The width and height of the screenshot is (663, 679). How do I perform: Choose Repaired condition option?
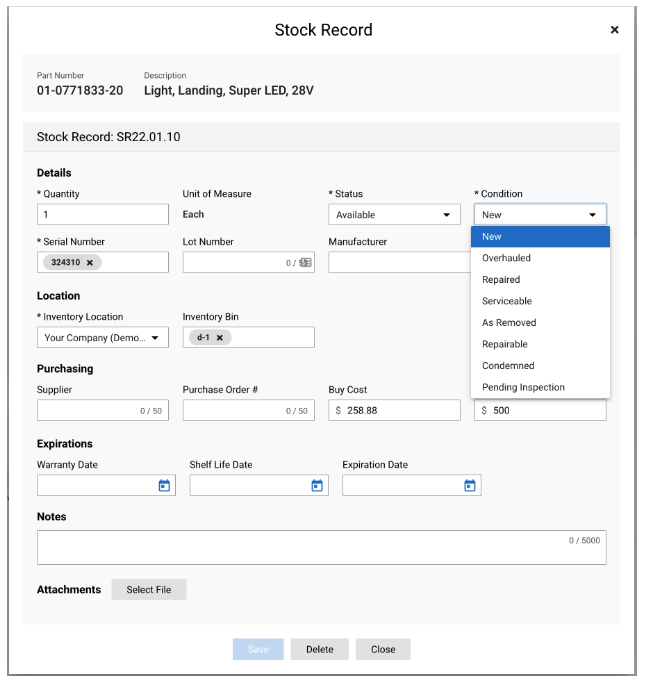540,280
